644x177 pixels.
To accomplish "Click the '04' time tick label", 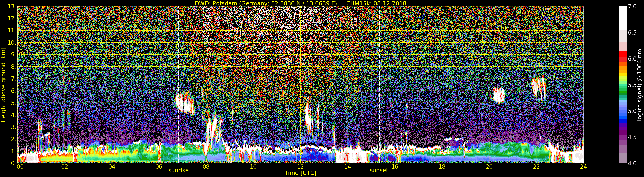I will [x=112, y=167].
